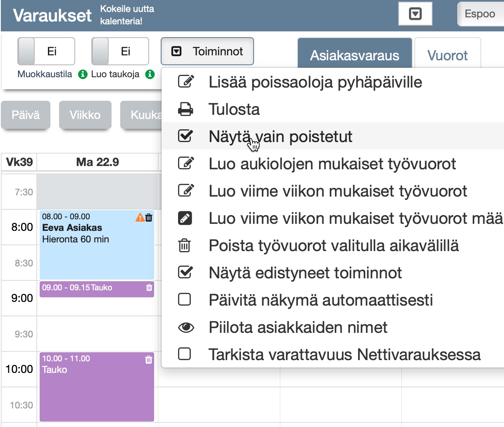This screenshot has height=427, width=504.
Task: Toggle Piilota asiakkaiden nimet eye icon
Action: [185, 327]
